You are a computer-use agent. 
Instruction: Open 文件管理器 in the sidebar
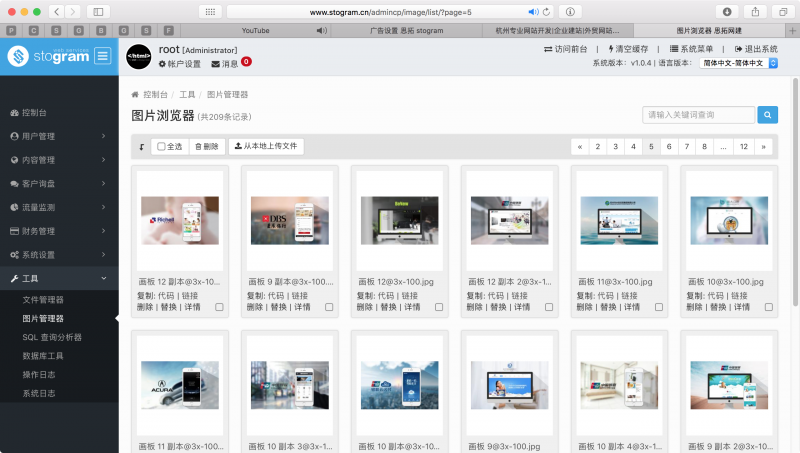click(x=43, y=299)
